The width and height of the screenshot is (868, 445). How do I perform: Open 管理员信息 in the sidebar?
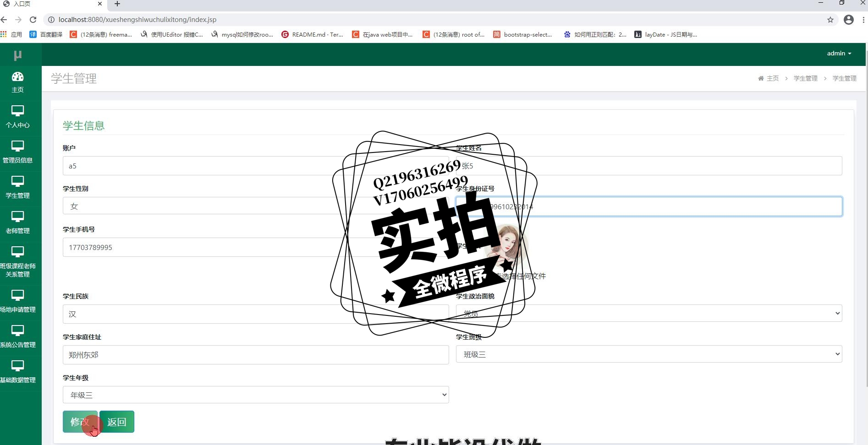17,152
